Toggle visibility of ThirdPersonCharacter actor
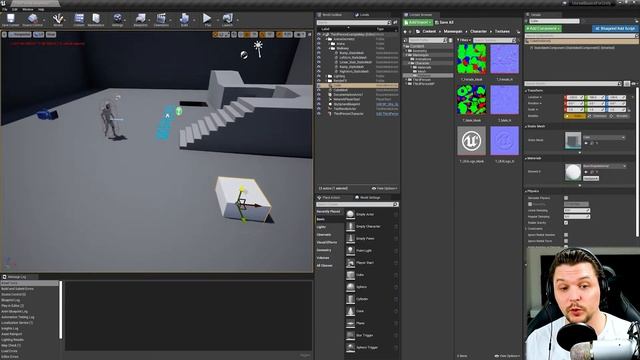 click(319, 113)
